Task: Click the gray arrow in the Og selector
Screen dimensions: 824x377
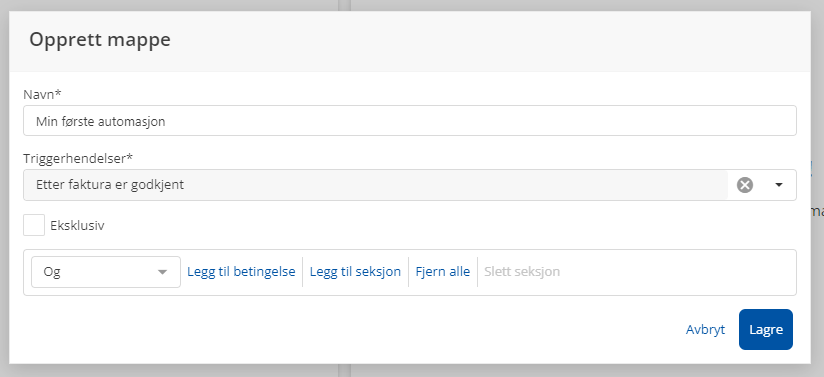Action: (x=162, y=272)
